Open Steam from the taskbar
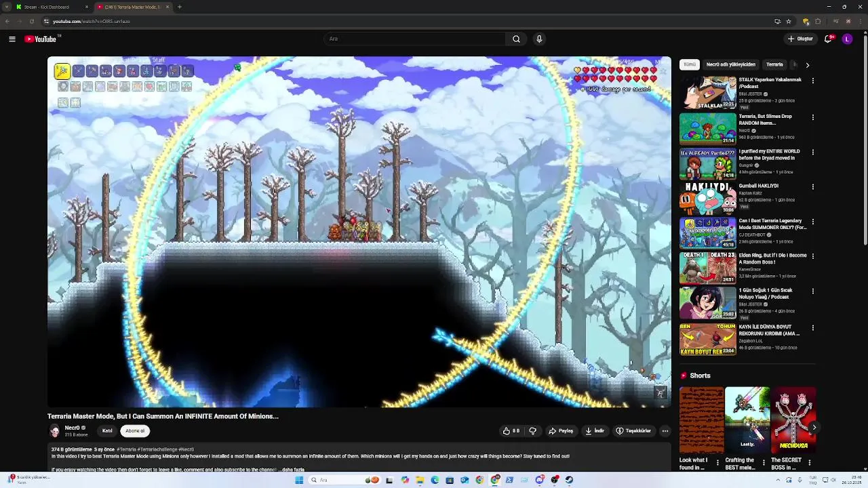 pos(569,480)
